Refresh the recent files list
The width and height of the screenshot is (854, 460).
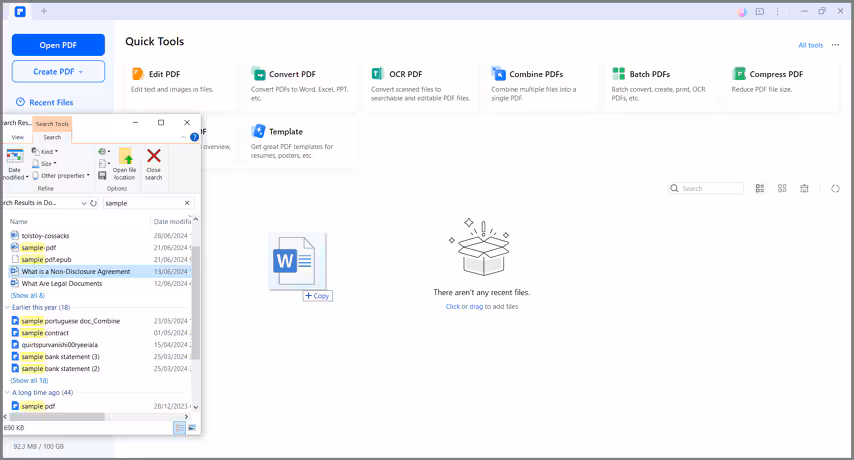[x=835, y=188]
